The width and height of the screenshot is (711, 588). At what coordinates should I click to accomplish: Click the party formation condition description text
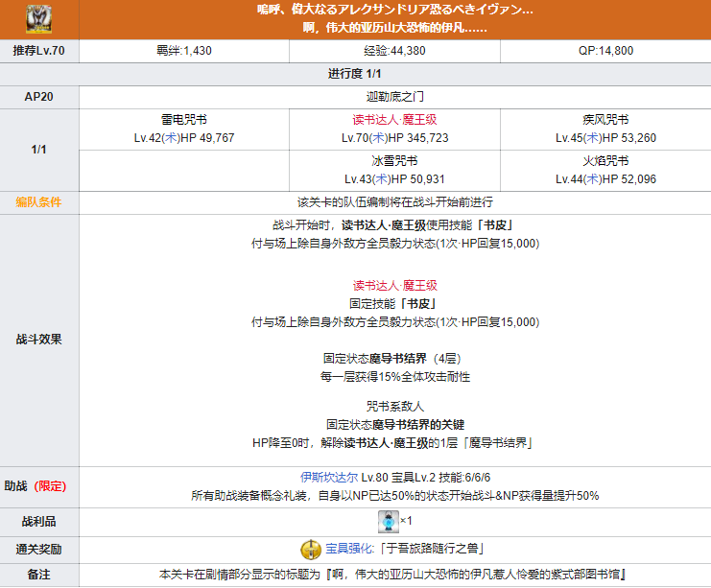click(x=394, y=202)
